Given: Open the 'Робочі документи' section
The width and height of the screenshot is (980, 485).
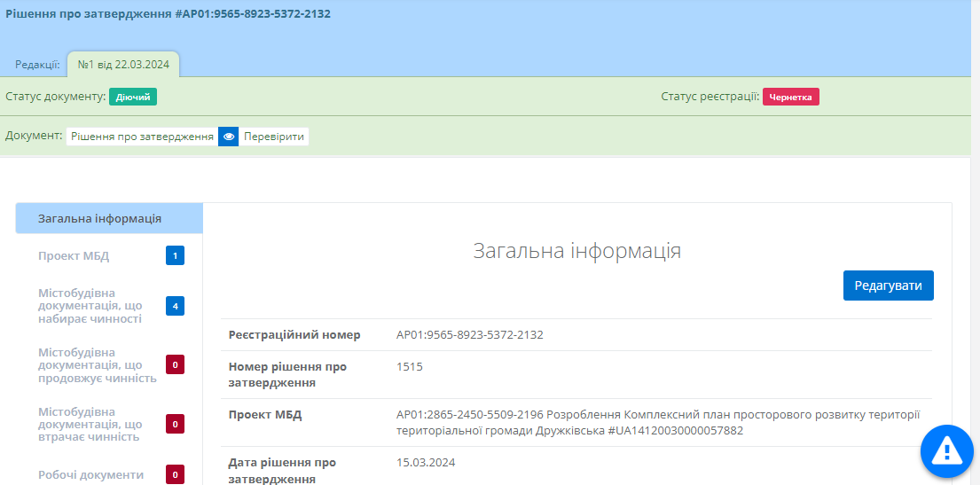Looking at the screenshot, I should (x=90, y=474).
